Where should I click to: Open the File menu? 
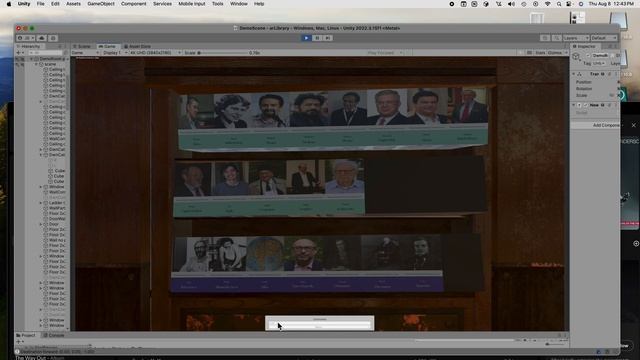(40, 4)
